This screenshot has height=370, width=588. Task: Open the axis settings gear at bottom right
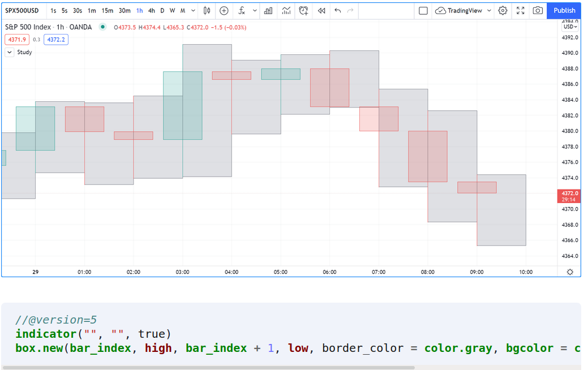click(570, 272)
